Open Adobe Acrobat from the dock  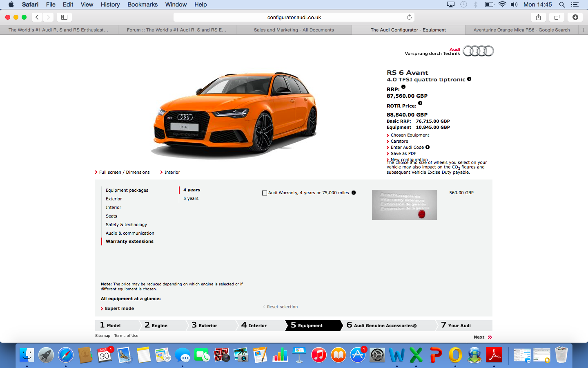(x=494, y=355)
